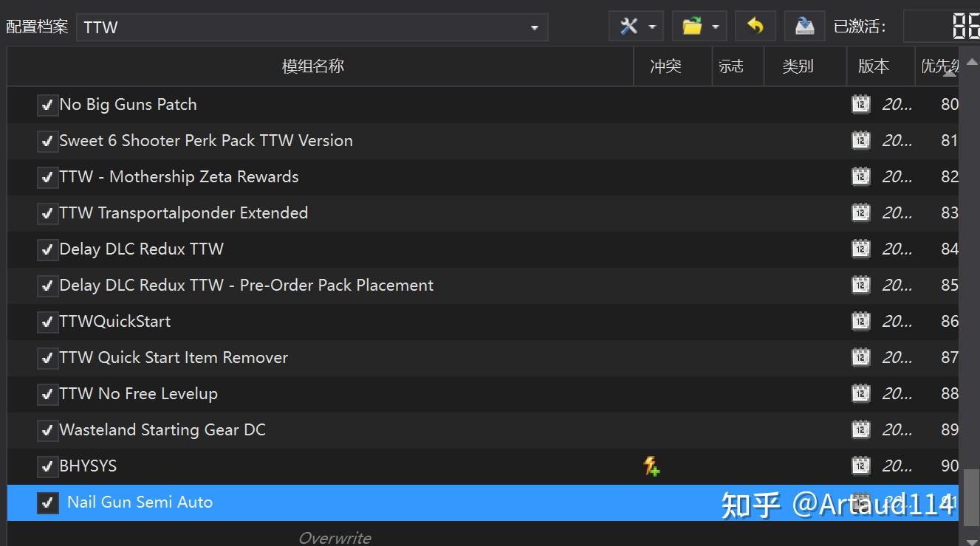This screenshot has width=980, height=546.
Task: Uncheck Wasteland Starting Gear DC
Action: click(47, 429)
